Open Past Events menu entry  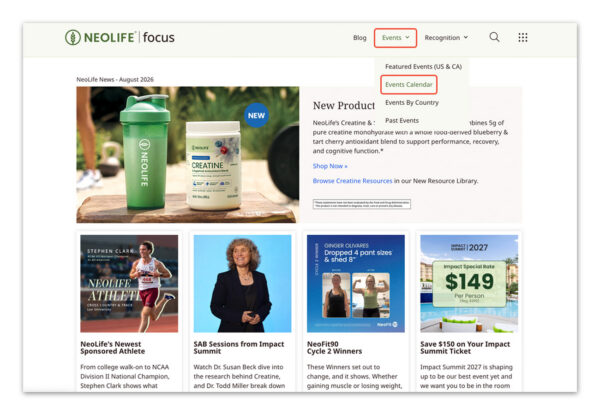[x=402, y=120]
